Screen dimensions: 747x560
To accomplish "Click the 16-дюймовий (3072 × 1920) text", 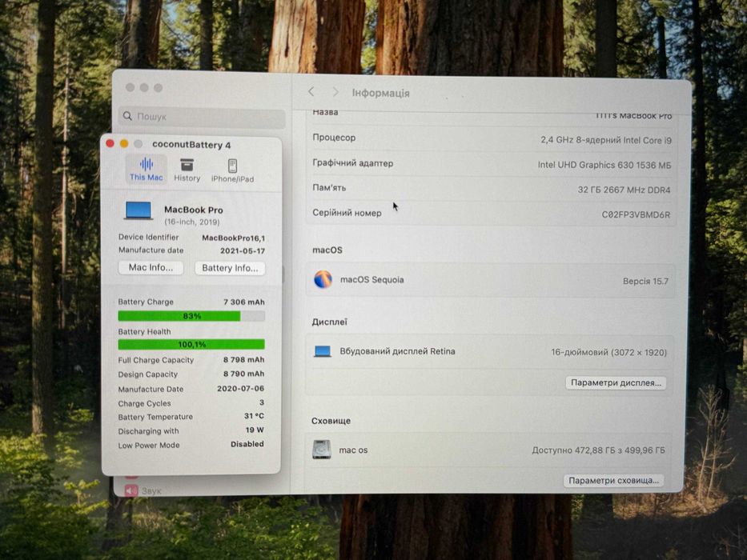I will (608, 352).
